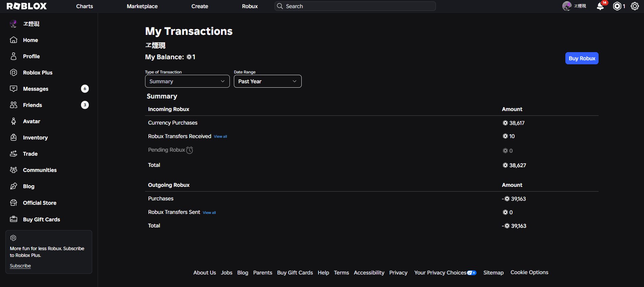Screen dimensions: 644x287
Task: Click the Robux Transfers Received amount 10
Action: tap(508, 136)
